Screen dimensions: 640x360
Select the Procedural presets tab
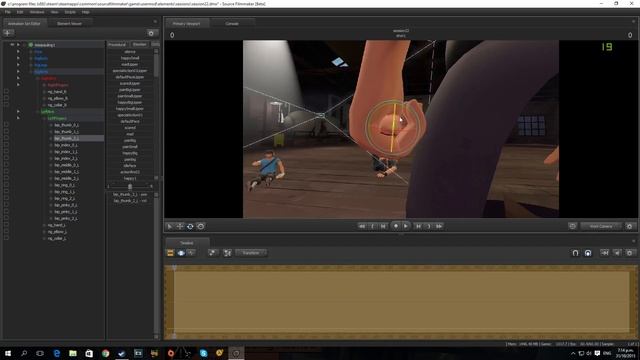click(x=117, y=44)
